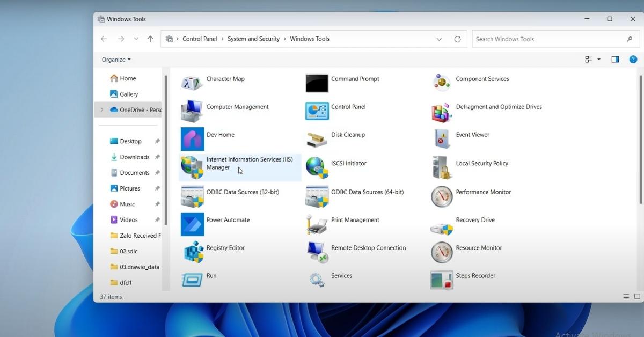Click the file list vertical scrollbar
The height and width of the screenshot is (337, 644).
tap(640, 140)
